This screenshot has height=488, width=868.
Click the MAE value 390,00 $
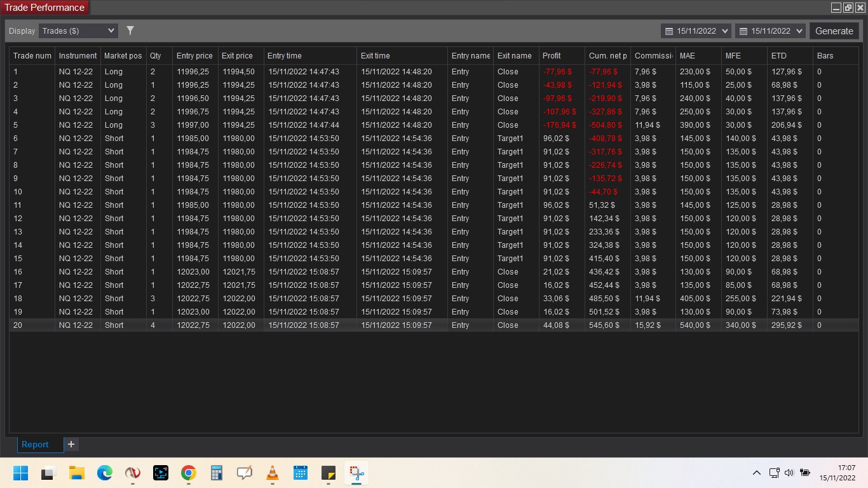click(695, 125)
